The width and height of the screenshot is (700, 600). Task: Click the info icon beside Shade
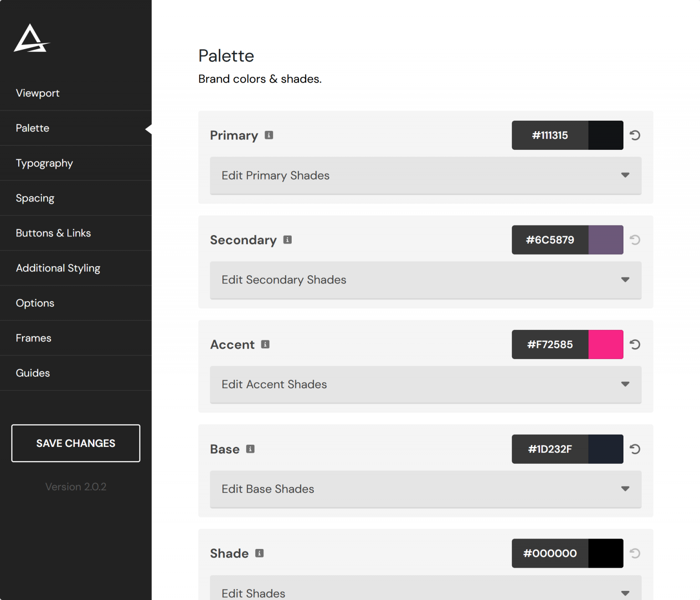(260, 554)
